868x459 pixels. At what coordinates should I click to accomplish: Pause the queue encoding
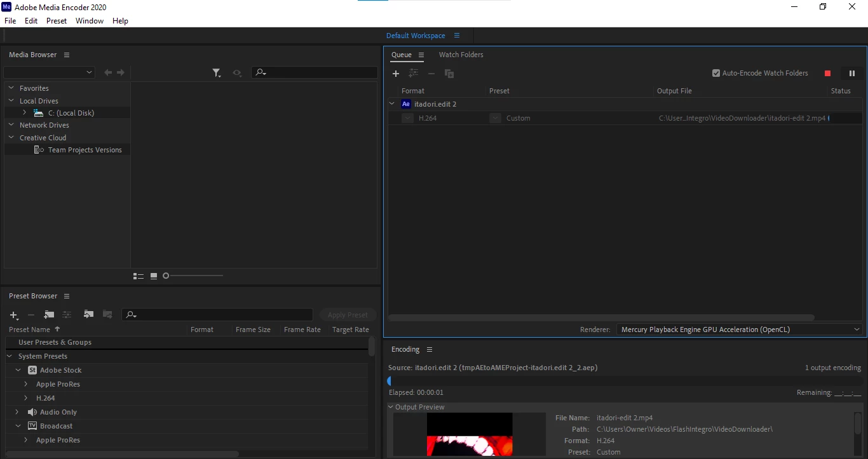852,74
